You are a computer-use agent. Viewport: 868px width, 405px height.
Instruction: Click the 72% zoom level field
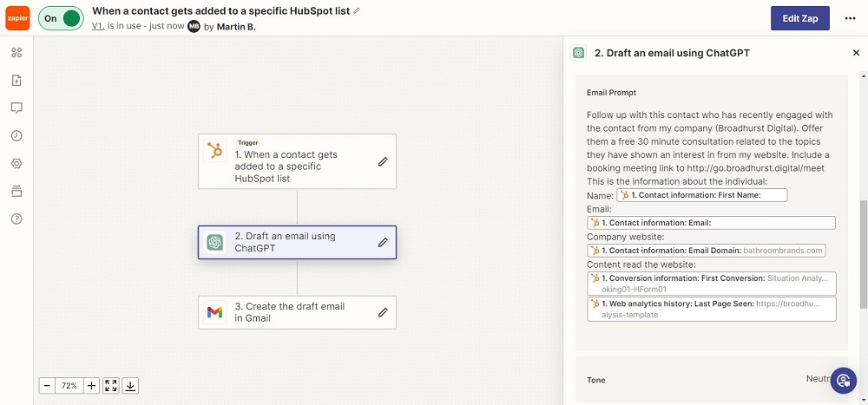point(69,386)
